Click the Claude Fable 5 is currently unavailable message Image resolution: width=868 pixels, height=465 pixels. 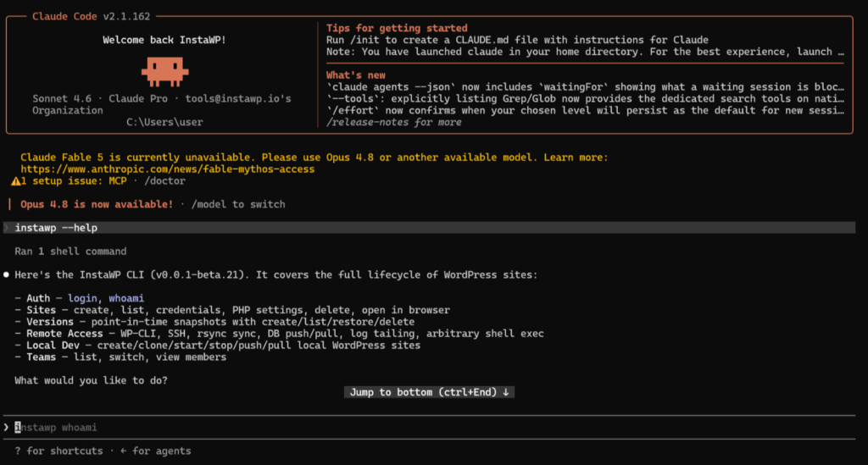314,157
